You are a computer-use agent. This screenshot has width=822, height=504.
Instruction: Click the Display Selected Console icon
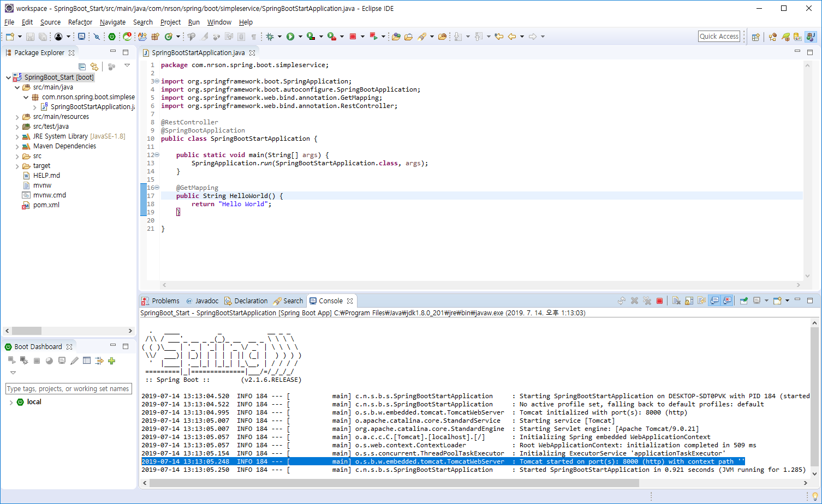click(757, 301)
